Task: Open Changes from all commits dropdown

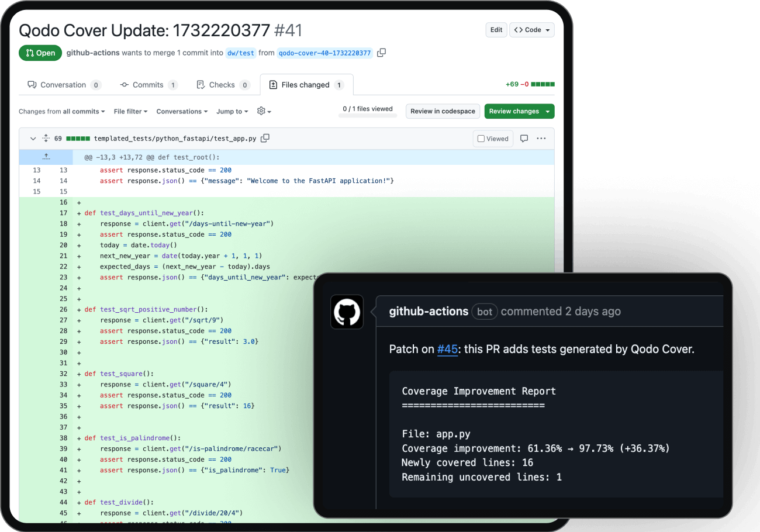Action: coord(62,111)
